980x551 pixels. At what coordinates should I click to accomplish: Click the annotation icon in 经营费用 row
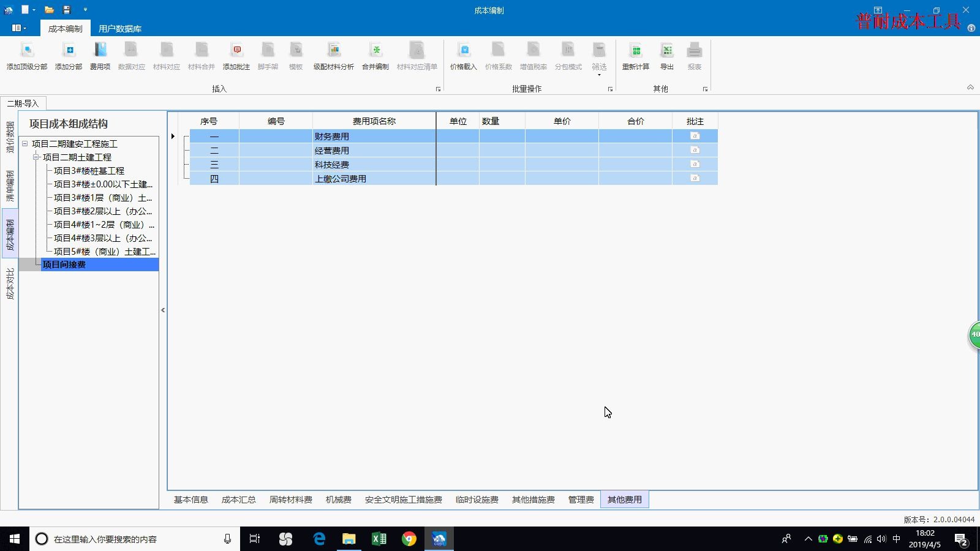pos(695,150)
